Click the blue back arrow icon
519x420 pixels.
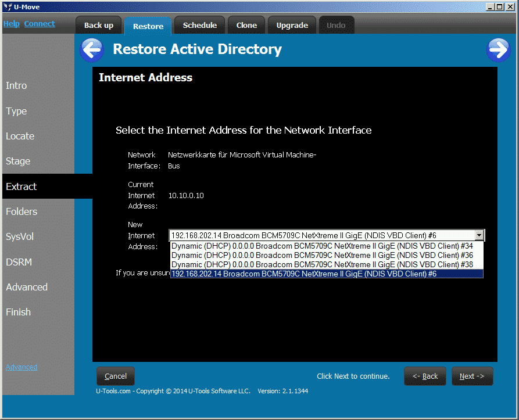pyautogui.click(x=92, y=50)
